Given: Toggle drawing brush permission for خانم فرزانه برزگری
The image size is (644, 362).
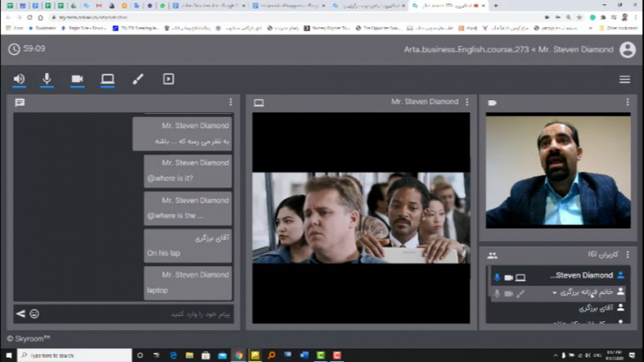Looking at the screenshot, I should pyautogui.click(x=520, y=294).
